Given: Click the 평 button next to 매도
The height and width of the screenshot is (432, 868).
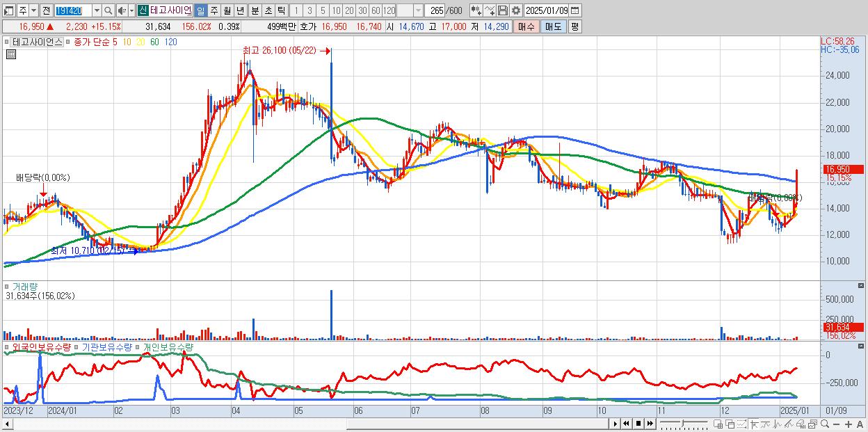Looking at the screenshot, I should coord(574,26).
